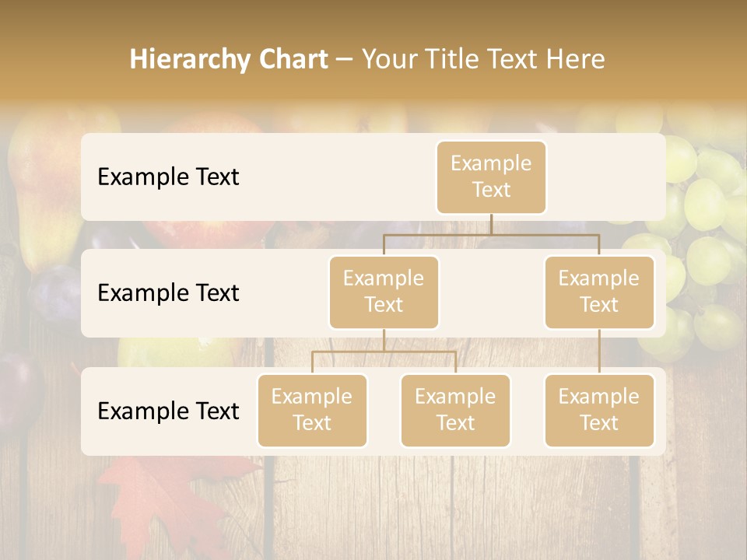Select the Hierarchy Chart slide title text
The height and width of the screenshot is (560, 747).
click(x=367, y=59)
